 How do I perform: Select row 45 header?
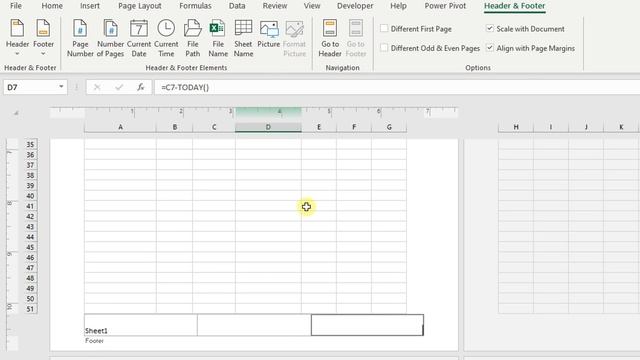[x=30, y=247]
